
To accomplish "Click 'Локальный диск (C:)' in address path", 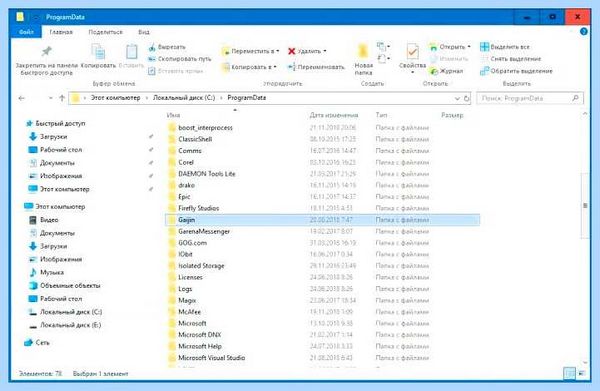I will click(x=184, y=98).
